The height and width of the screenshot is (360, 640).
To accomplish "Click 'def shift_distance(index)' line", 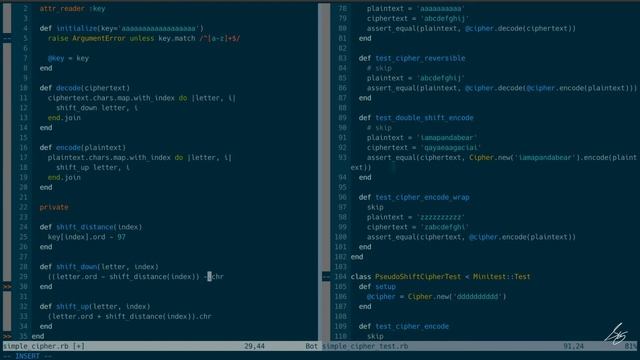I will tap(91, 227).
